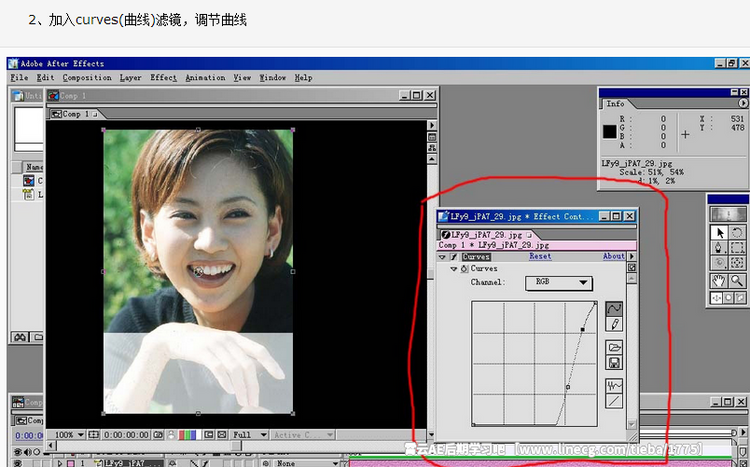Collapse the Curves property triangle
750x467 pixels.
(x=454, y=269)
